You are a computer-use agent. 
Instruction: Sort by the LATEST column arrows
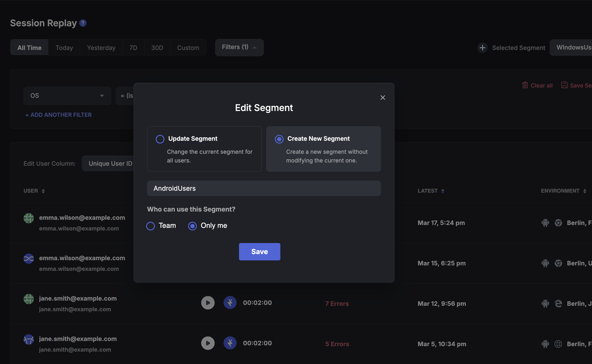(443, 191)
